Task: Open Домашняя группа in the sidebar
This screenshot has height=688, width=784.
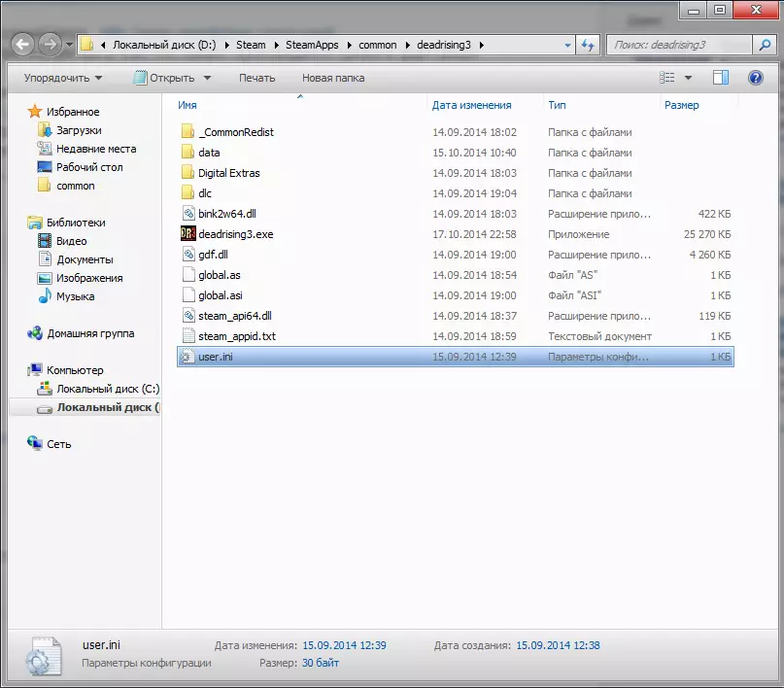Action: pyautogui.click(x=90, y=333)
